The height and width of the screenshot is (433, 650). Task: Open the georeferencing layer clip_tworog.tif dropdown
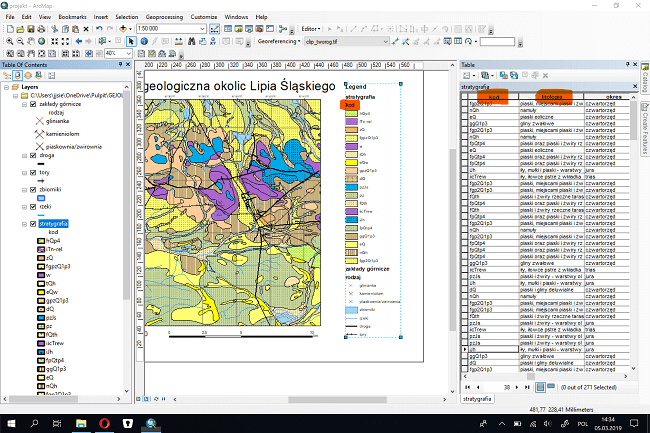tap(385, 41)
